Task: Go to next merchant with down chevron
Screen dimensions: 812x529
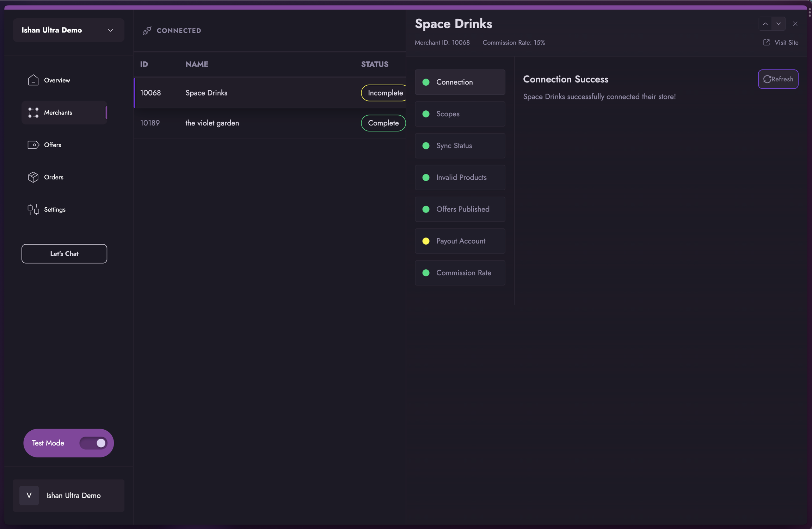Action: click(x=779, y=24)
